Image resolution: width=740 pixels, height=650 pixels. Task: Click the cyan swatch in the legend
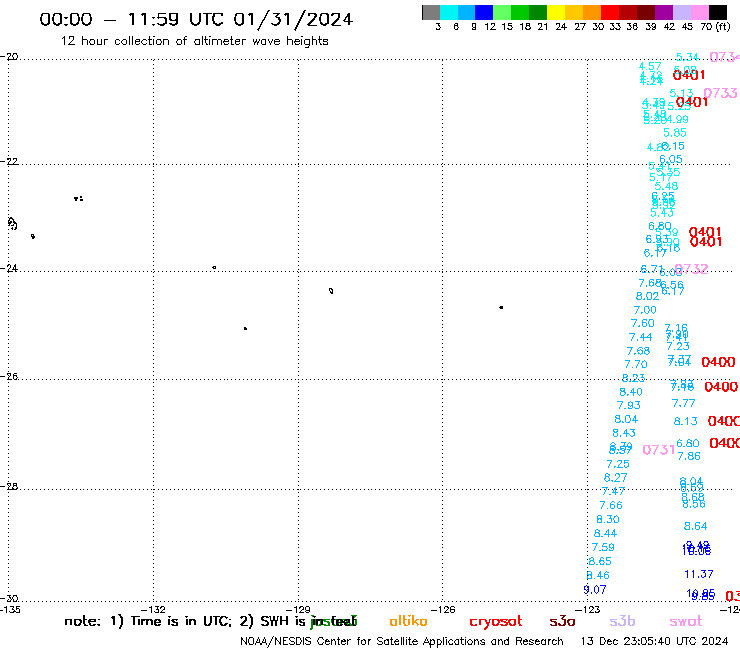[x=449, y=12]
